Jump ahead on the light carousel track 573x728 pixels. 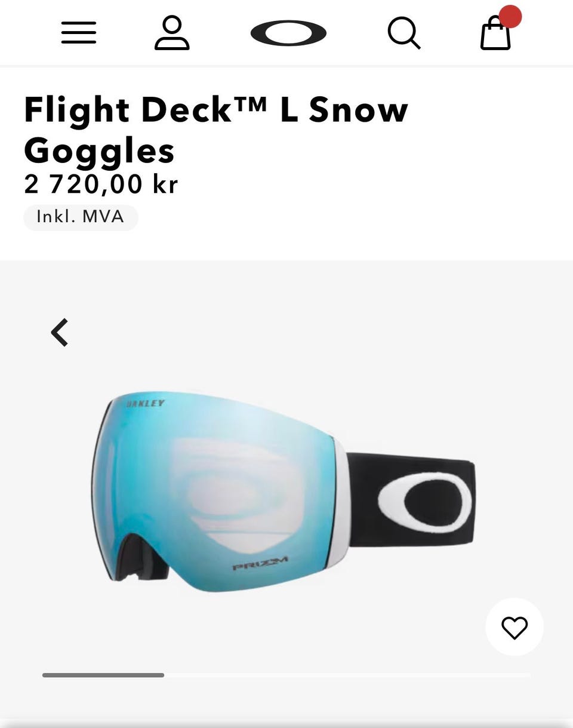coord(347,675)
